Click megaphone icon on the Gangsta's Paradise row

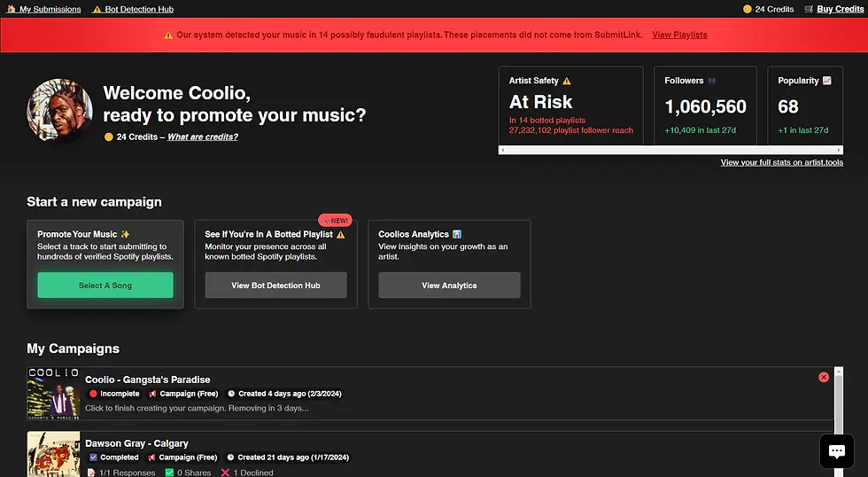click(152, 394)
